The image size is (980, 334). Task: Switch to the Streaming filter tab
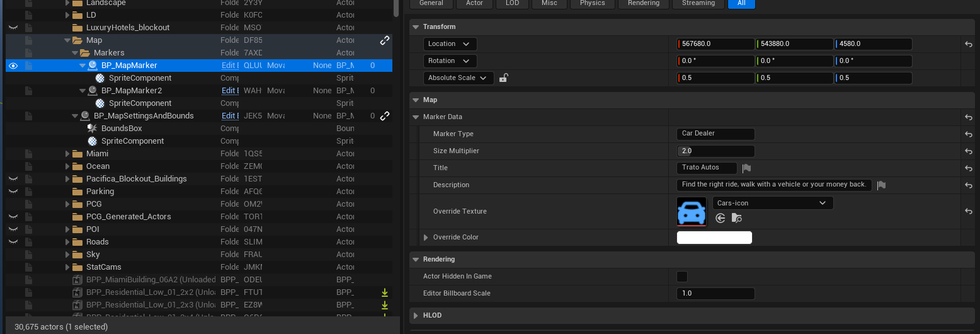(x=698, y=3)
